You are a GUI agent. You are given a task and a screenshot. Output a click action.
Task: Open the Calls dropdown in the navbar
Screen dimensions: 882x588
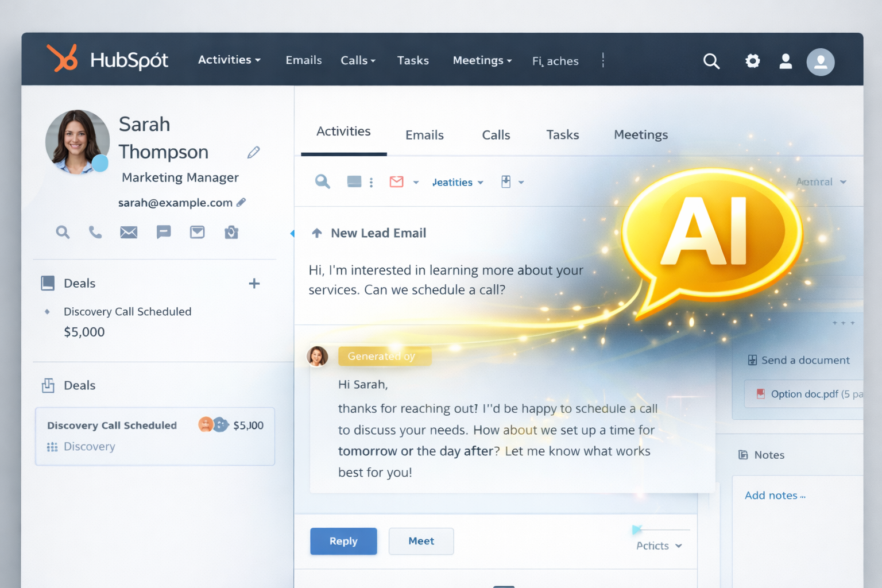(x=358, y=60)
